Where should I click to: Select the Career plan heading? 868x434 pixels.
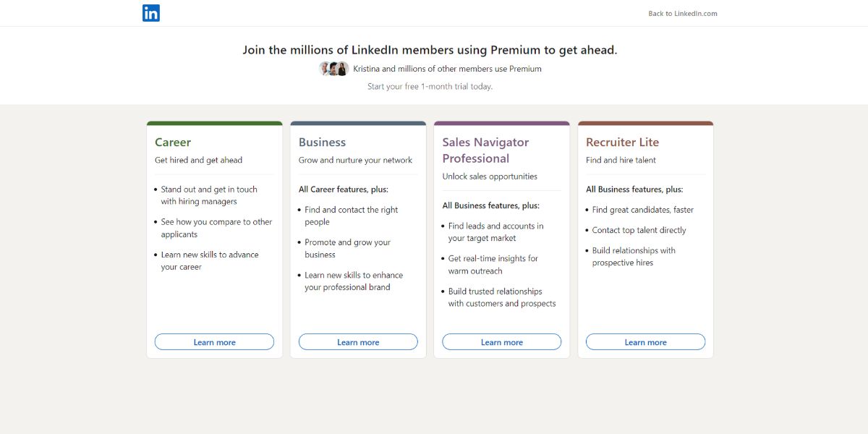pyautogui.click(x=173, y=142)
